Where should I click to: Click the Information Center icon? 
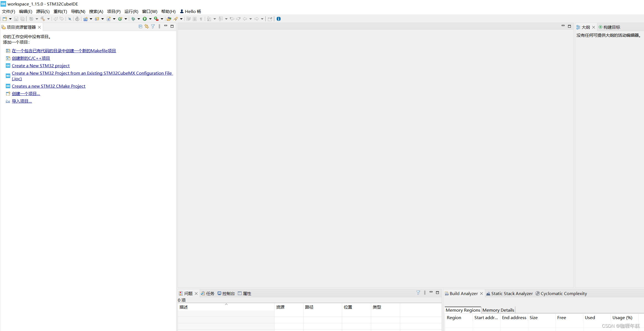tap(279, 19)
